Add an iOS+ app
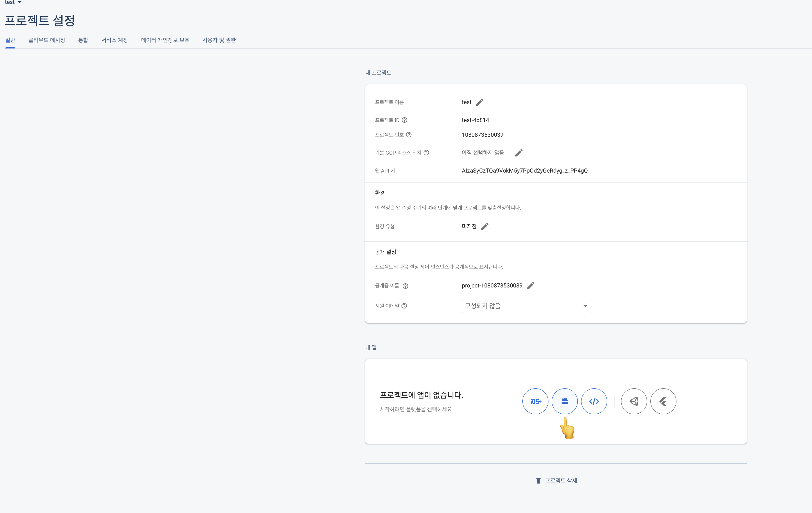 [x=535, y=401]
